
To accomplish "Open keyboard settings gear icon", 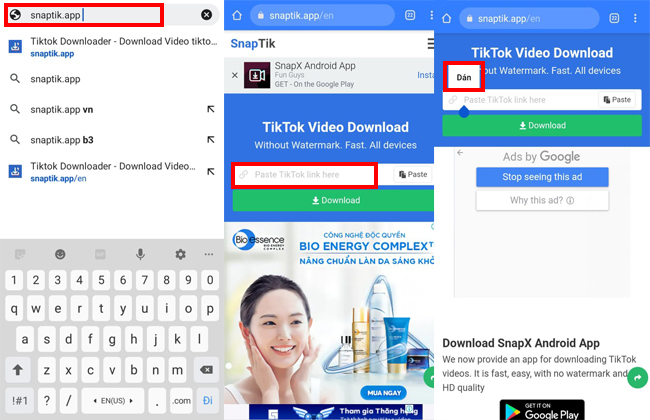I will tap(180, 254).
